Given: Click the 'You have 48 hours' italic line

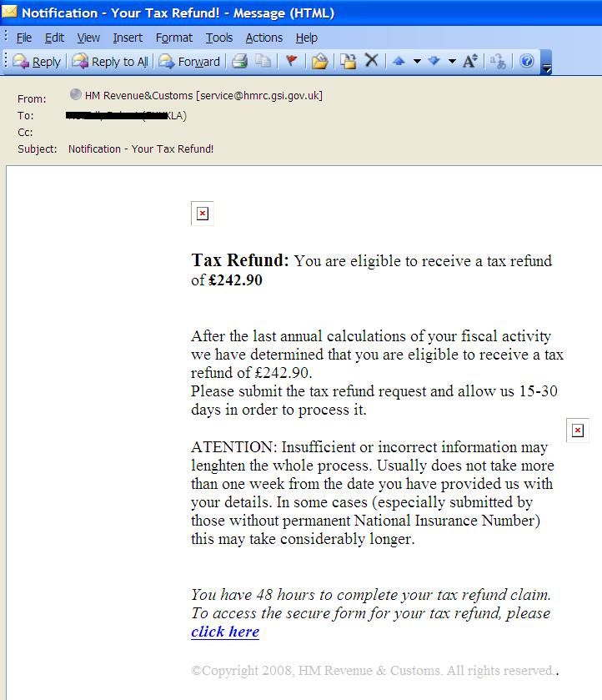Looking at the screenshot, I should (x=371, y=595).
